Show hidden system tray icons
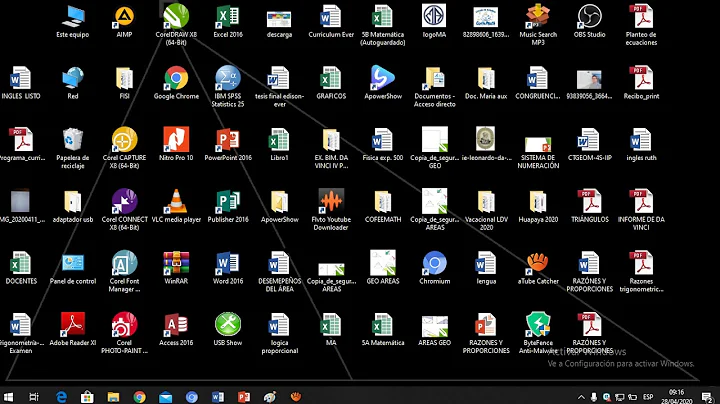The height and width of the screenshot is (404, 720). (581, 397)
